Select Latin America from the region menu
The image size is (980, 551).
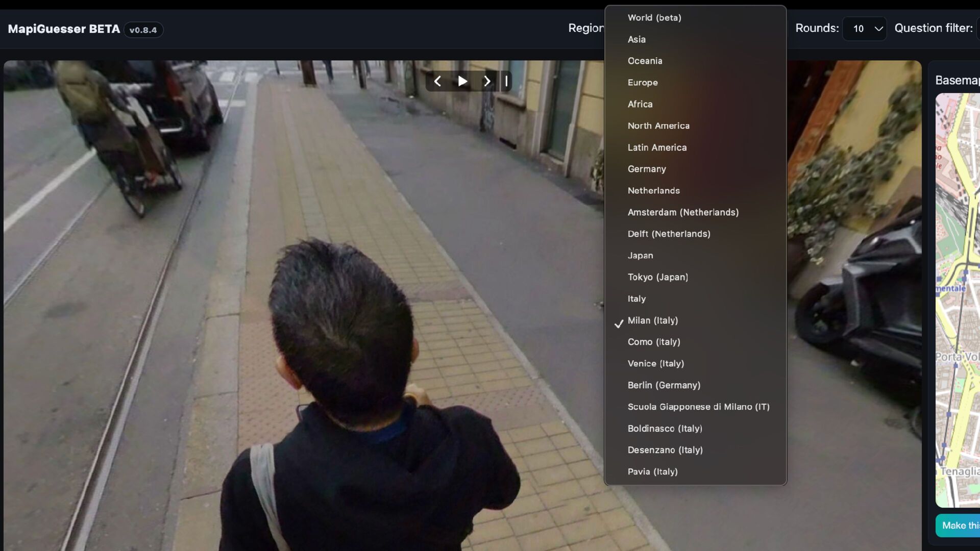pyautogui.click(x=656, y=147)
